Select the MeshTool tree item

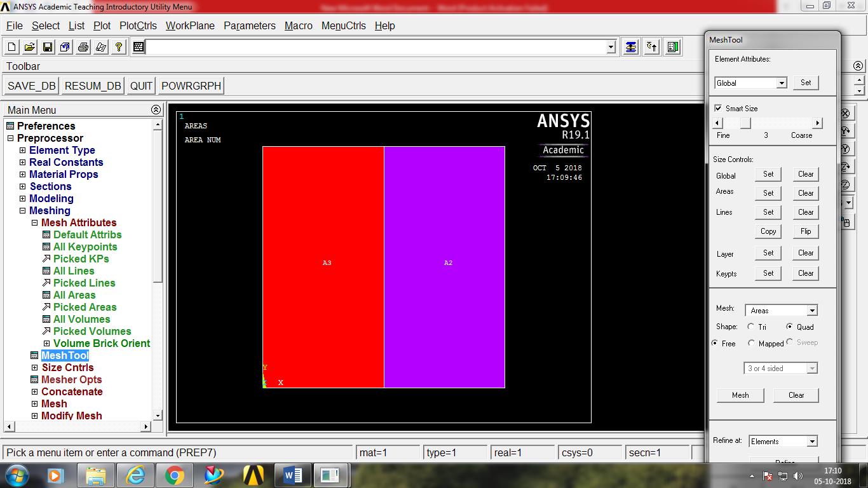tap(65, 355)
